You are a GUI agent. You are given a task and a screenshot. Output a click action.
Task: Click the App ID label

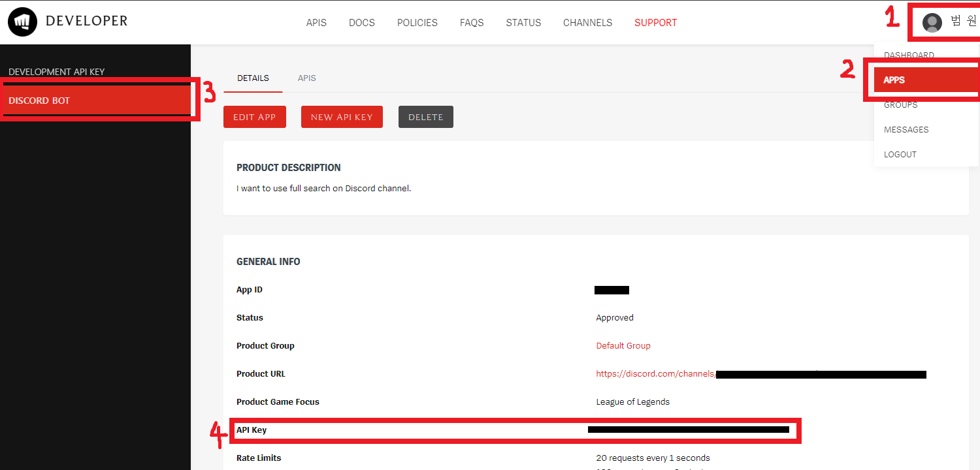click(250, 290)
